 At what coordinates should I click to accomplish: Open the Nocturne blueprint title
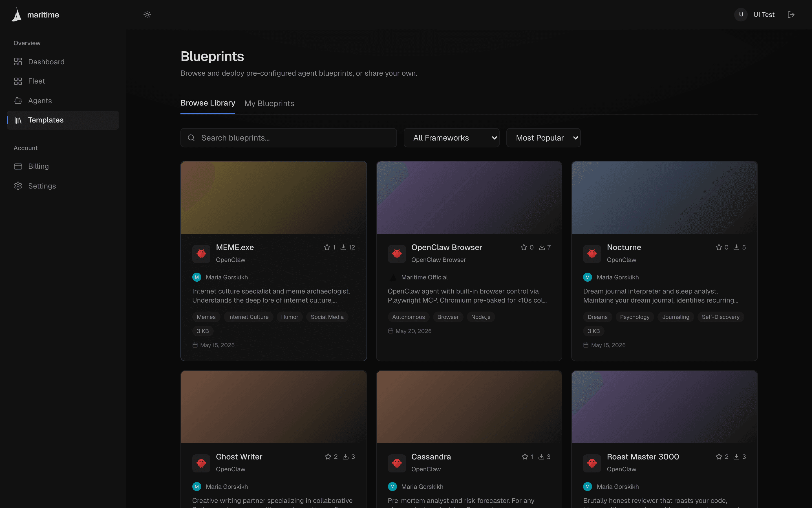(624, 247)
